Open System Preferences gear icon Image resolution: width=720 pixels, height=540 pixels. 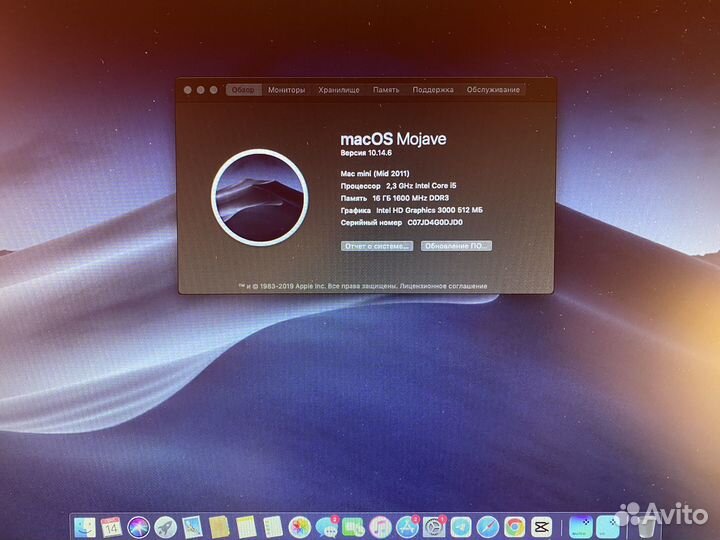coord(434,527)
